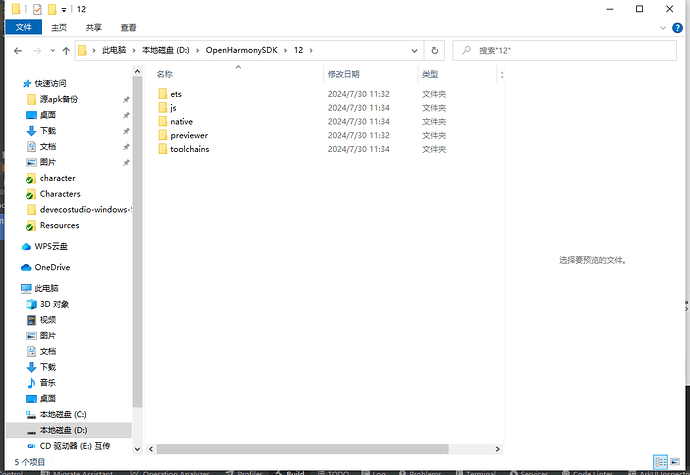
Task: Open the Characters folder
Action: [60, 194]
